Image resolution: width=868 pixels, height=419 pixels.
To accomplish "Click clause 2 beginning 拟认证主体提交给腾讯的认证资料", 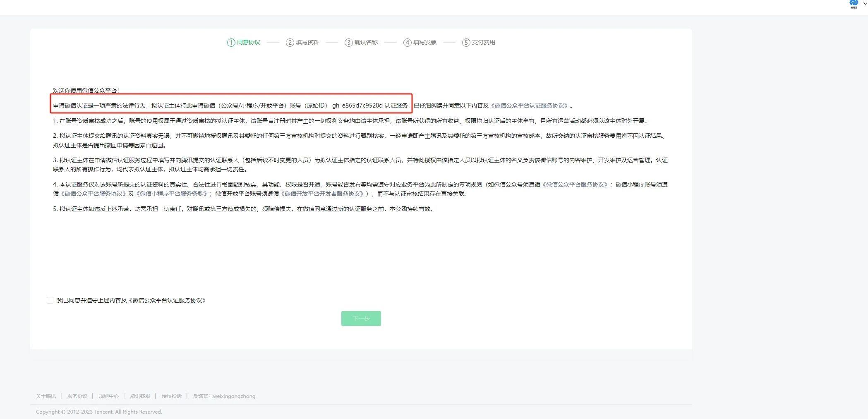I will tap(360, 140).
